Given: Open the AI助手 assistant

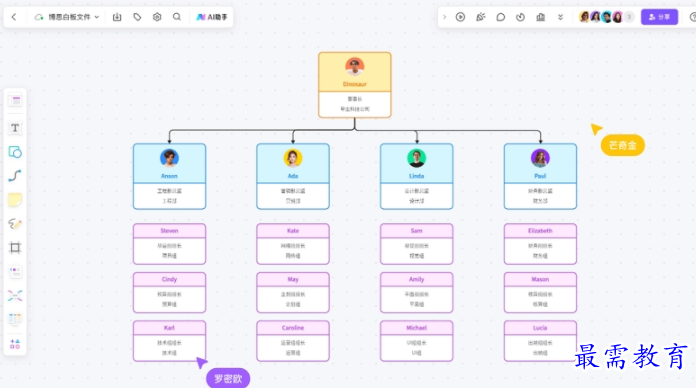Looking at the screenshot, I should [212, 17].
